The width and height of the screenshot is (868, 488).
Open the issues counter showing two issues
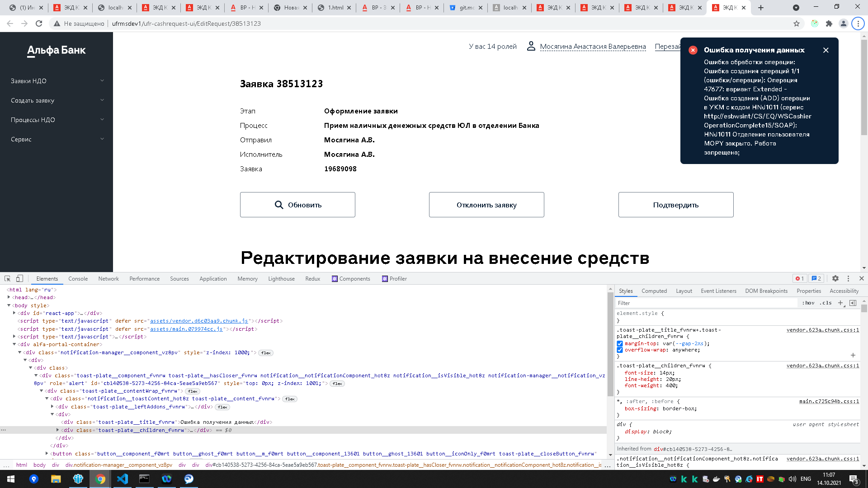[x=815, y=278]
